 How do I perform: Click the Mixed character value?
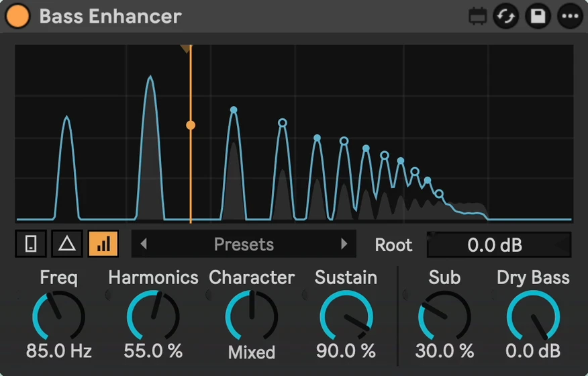[x=252, y=352]
